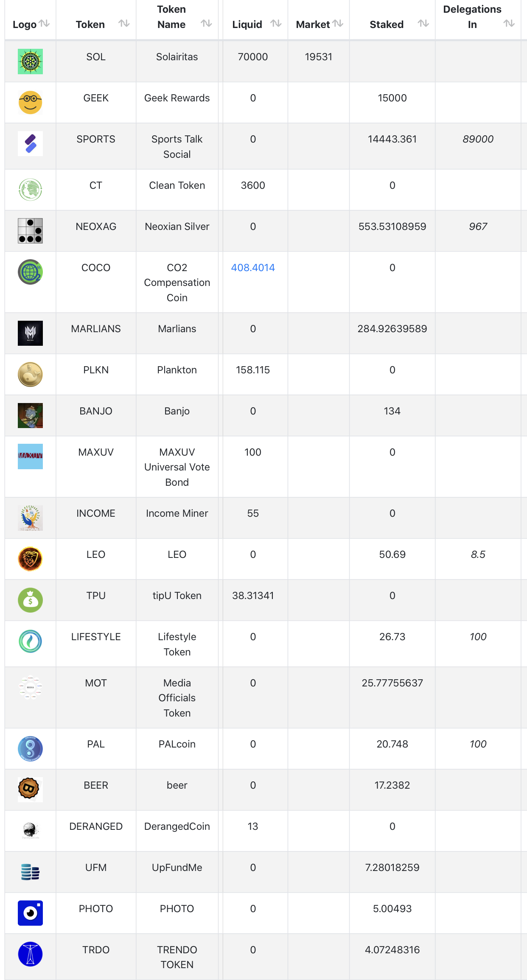This screenshot has width=527, height=980.
Task: Sort table by Delegations In column
Action: (509, 24)
